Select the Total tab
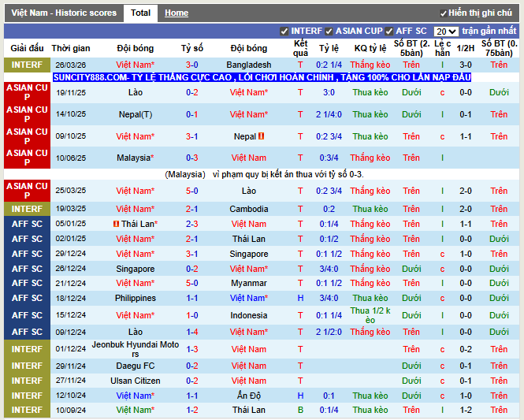Viewport: 524px width, 420px height. (x=141, y=13)
